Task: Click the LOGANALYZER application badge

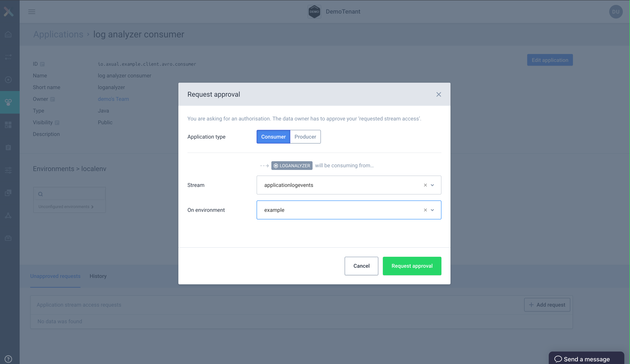Action: [292, 166]
